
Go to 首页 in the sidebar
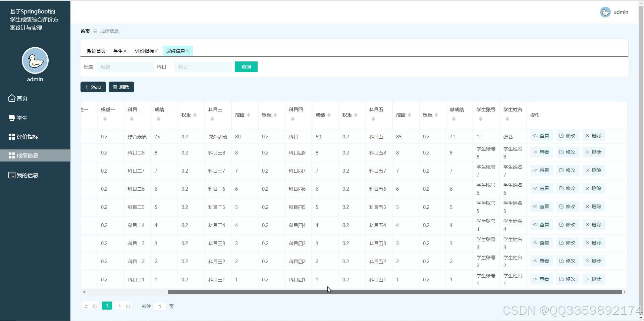(x=18, y=98)
